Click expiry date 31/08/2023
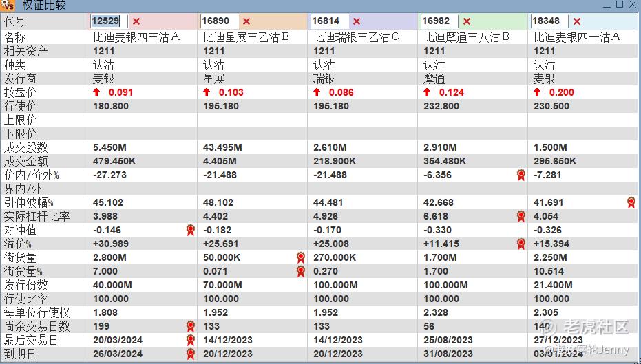This screenshot has width=641, height=364. point(448,354)
